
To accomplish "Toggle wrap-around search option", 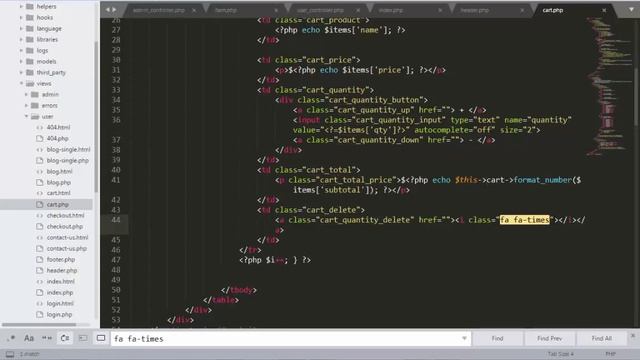I will click(x=65, y=338).
